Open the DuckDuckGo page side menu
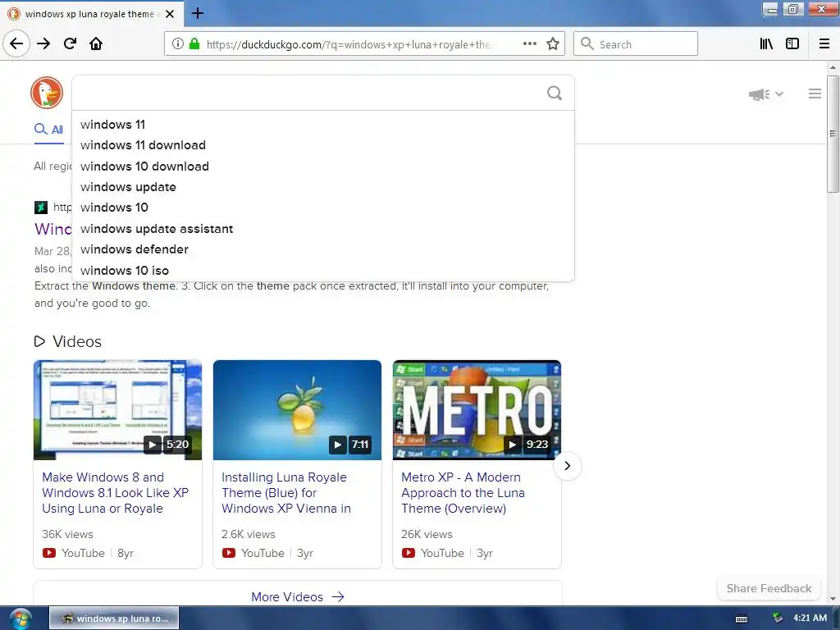 pyautogui.click(x=815, y=94)
